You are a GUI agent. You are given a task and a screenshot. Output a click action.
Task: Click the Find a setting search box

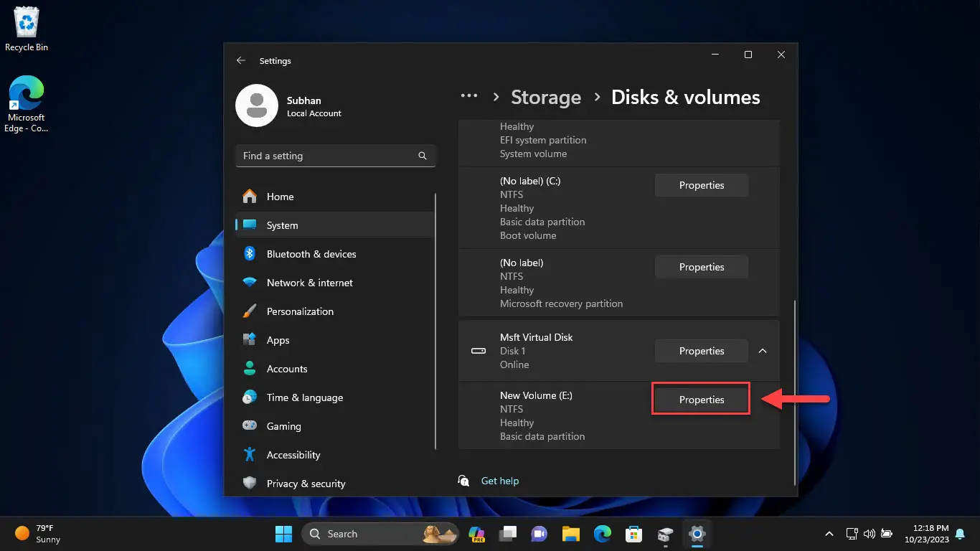point(335,156)
